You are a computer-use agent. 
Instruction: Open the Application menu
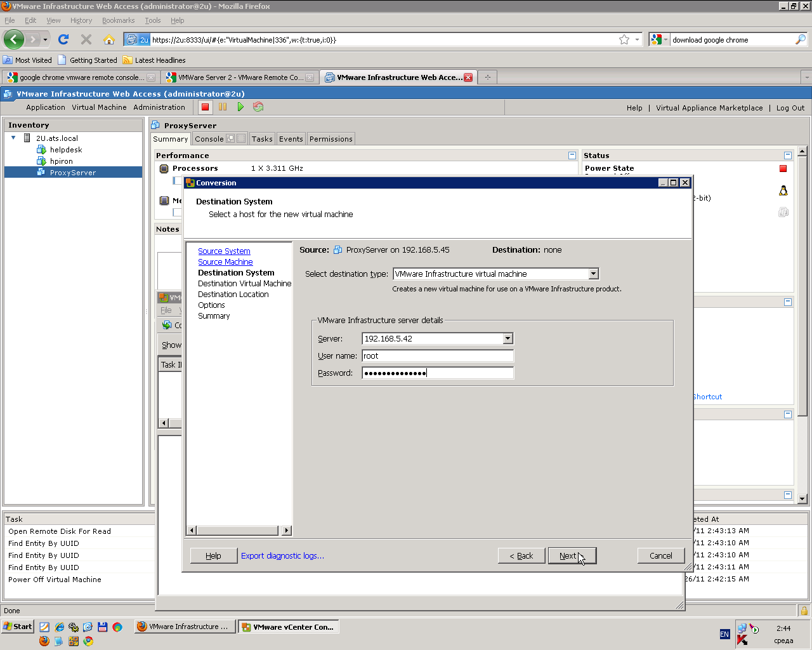point(46,107)
